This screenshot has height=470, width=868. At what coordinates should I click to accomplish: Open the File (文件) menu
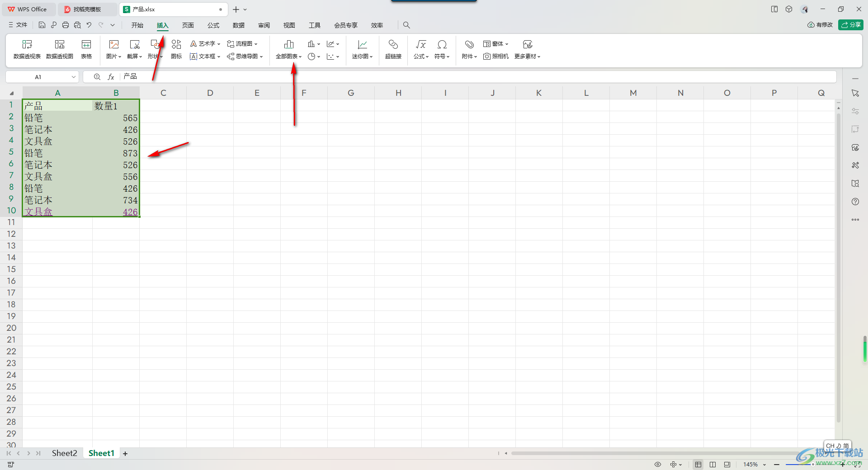[x=18, y=25]
